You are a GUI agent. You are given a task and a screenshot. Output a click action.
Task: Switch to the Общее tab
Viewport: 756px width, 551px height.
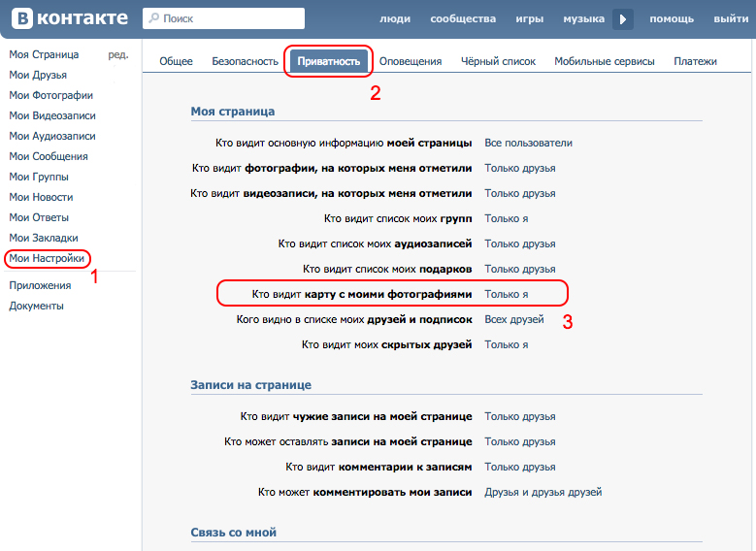176,61
